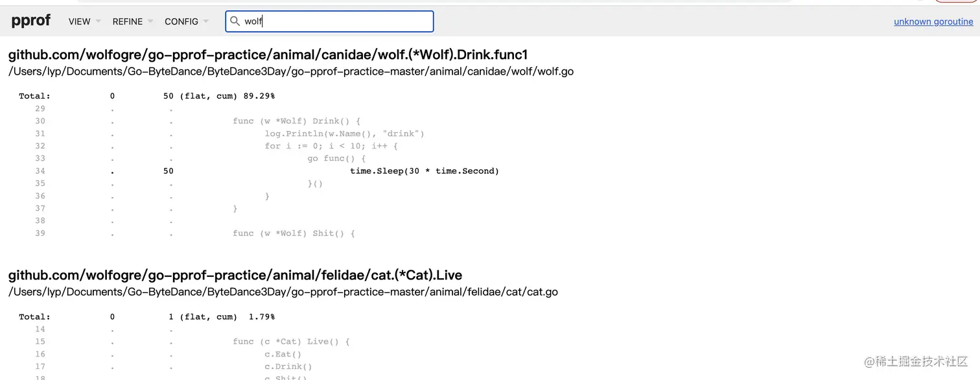Screen dimensions: 980x380
Task: Open the REFINE menu
Action: [128, 21]
